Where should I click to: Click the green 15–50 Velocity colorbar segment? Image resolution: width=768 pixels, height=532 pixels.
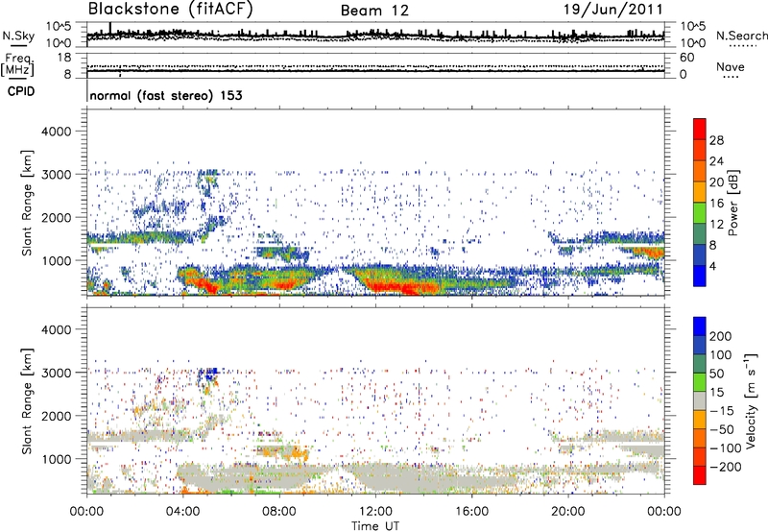700,382
